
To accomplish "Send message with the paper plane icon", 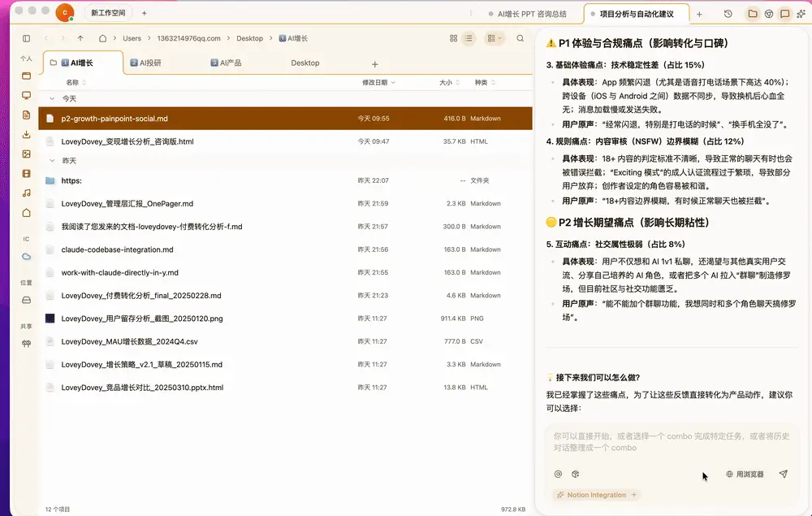I will [783, 474].
